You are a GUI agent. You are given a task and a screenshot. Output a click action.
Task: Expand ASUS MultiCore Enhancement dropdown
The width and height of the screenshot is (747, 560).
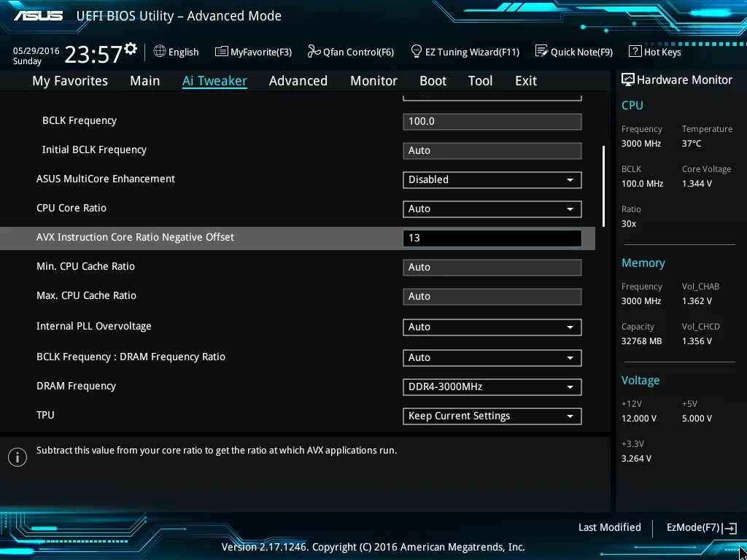[492, 179]
